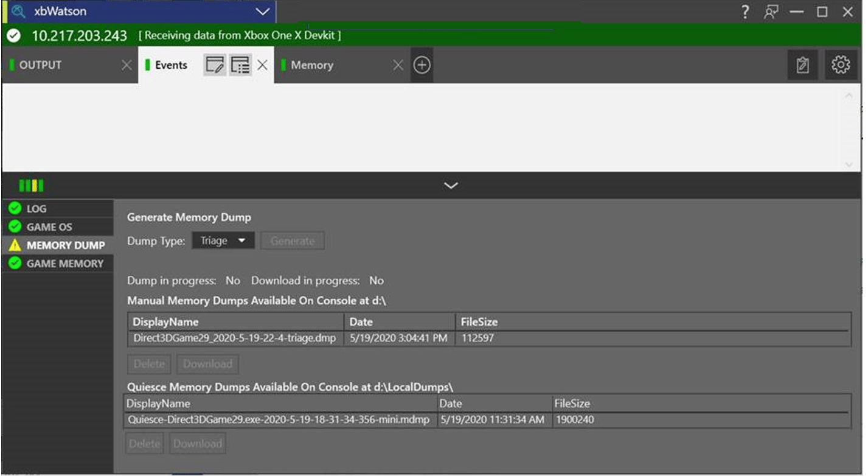
Task: Close the OUTPUT tab
Action: 126,65
